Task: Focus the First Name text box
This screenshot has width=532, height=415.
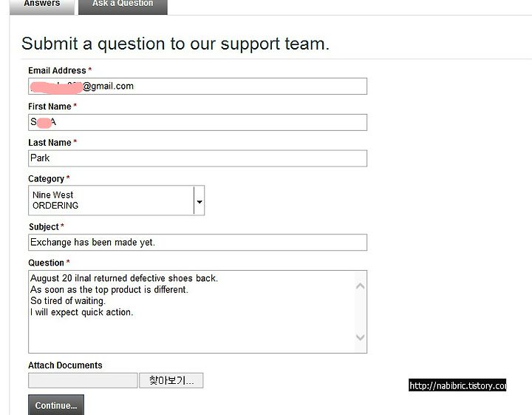Action: point(197,122)
